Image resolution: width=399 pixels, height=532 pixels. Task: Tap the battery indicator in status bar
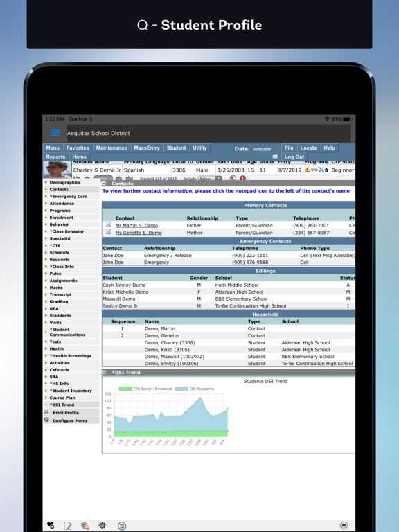347,119
